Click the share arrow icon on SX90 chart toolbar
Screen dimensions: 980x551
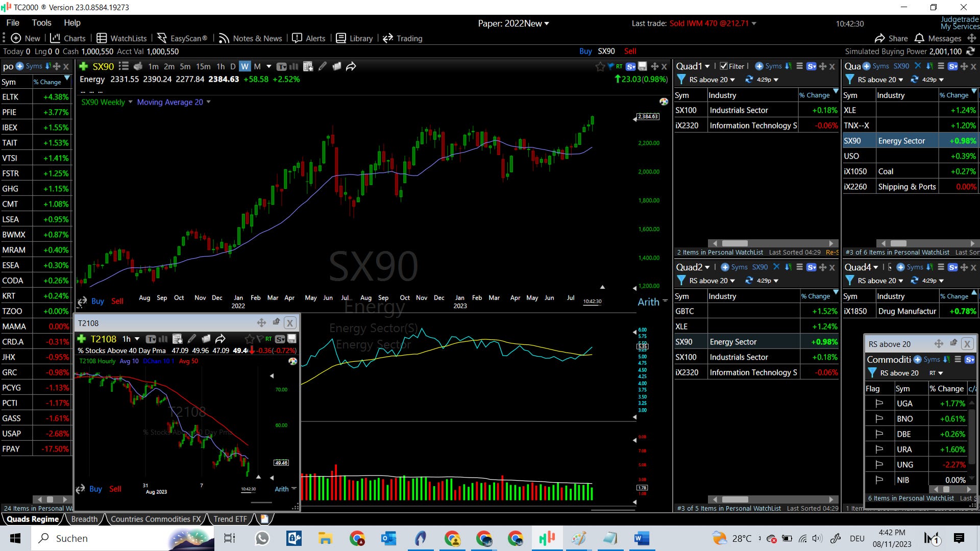351,66
